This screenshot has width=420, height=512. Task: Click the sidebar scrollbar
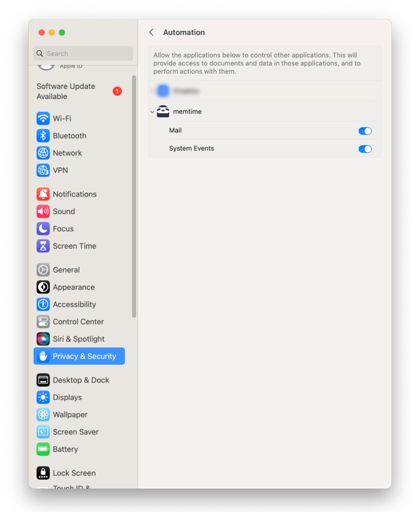[x=134, y=196]
